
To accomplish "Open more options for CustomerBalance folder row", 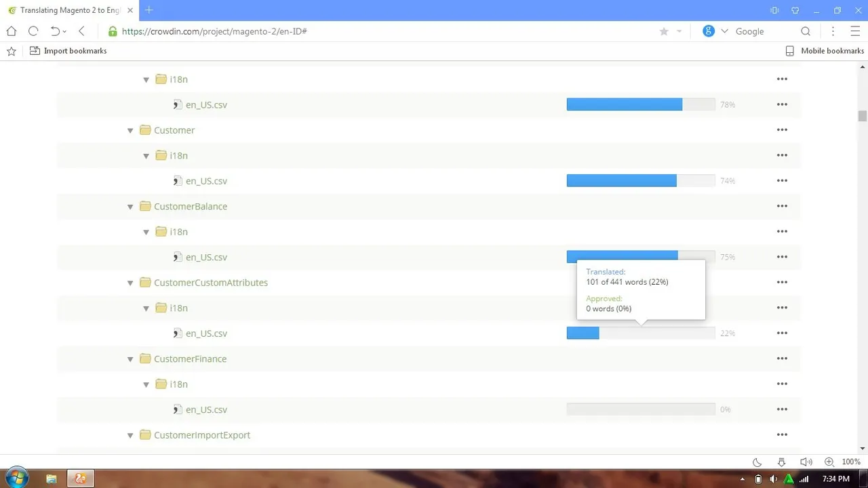I will click(782, 206).
